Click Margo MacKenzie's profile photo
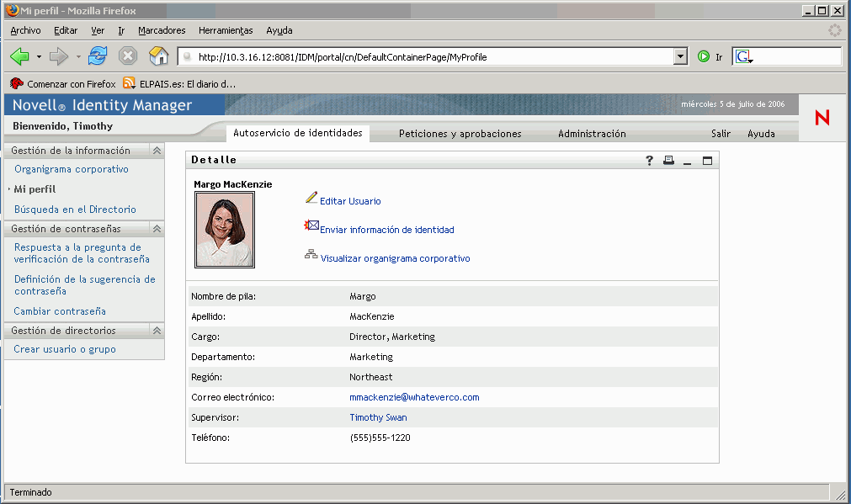The image size is (851, 504). (x=225, y=230)
